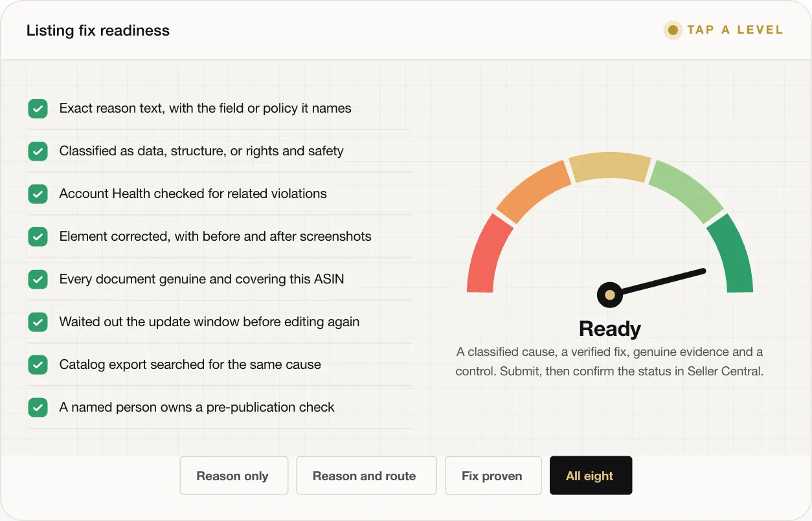812x521 pixels.
Task: Click 'Catalog export searched for the same cause' text
Action: (x=190, y=364)
